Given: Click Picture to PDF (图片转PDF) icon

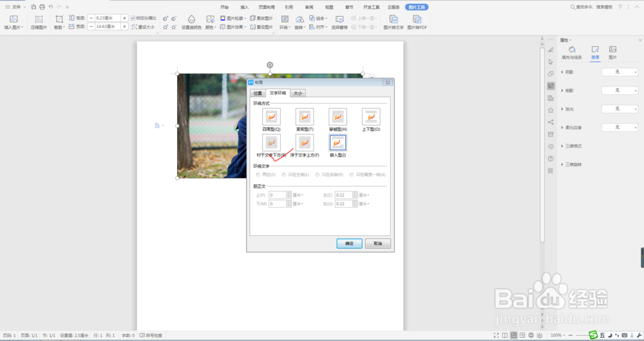Looking at the screenshot, I should (x=417, y=19).
